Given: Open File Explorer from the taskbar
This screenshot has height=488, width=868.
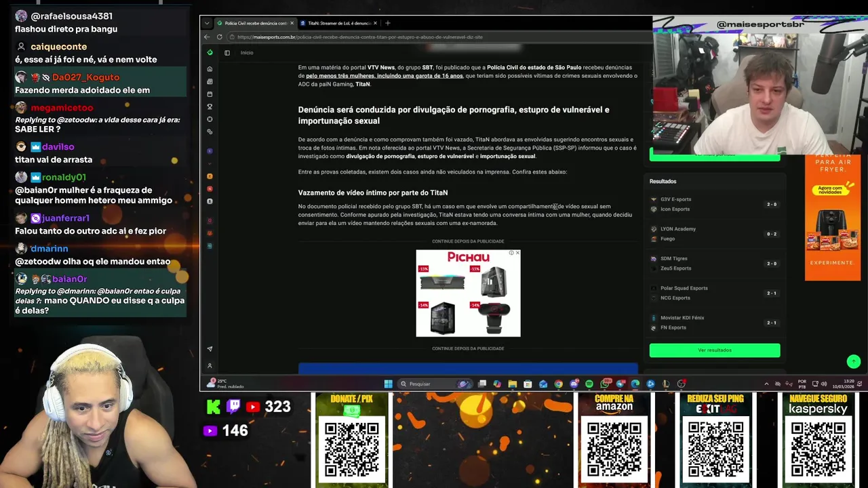Looking at the screenshot, I should click(x=512, y=384).
